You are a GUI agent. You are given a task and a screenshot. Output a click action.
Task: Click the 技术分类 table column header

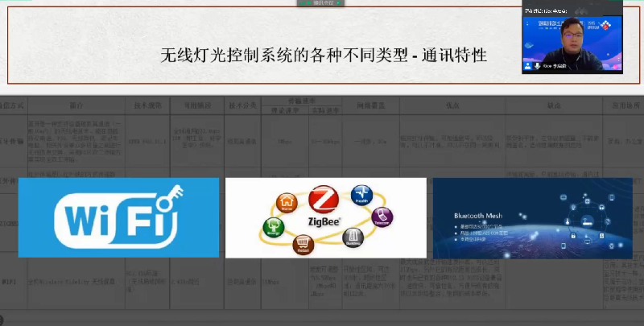point(242,105)
